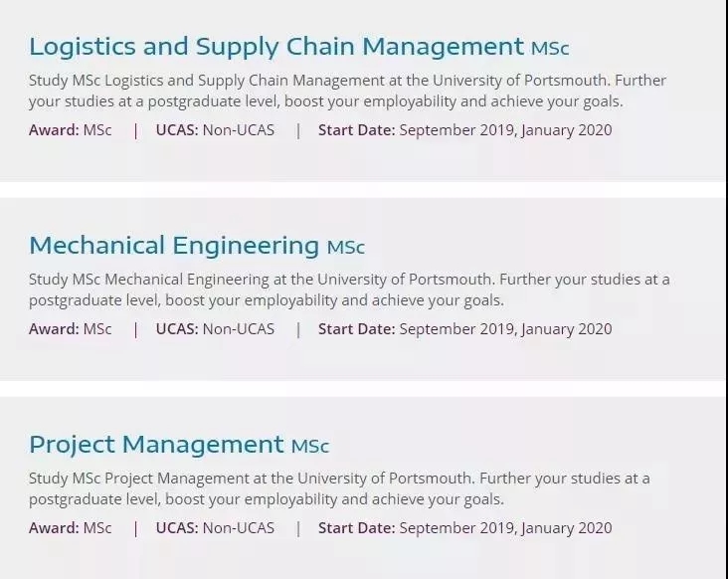
Task: Click UCAS: Non-UCAS in Mechanical Engineering card
Action: click(215, 329)
